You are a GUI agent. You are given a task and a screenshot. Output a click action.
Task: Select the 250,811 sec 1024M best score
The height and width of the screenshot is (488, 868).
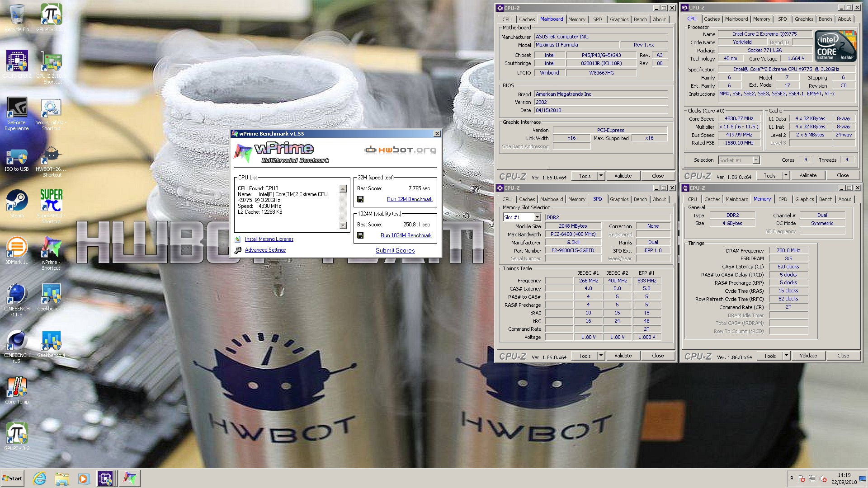click(416, 225)
